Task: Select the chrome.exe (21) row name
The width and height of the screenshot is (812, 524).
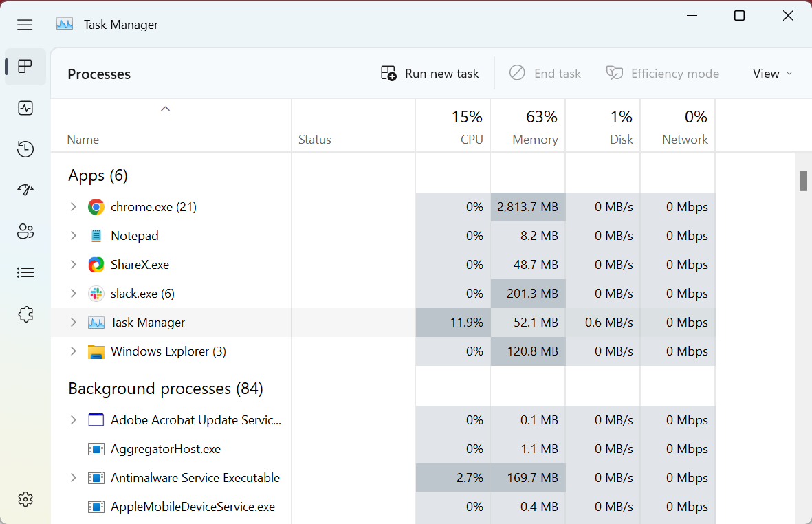Action: (154, 207)
